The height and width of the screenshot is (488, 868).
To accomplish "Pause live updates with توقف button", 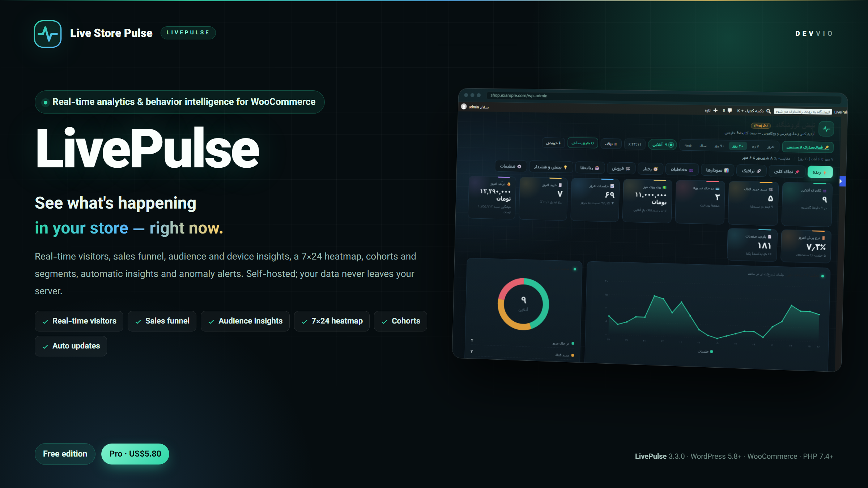I will click(x=611, y=144).
